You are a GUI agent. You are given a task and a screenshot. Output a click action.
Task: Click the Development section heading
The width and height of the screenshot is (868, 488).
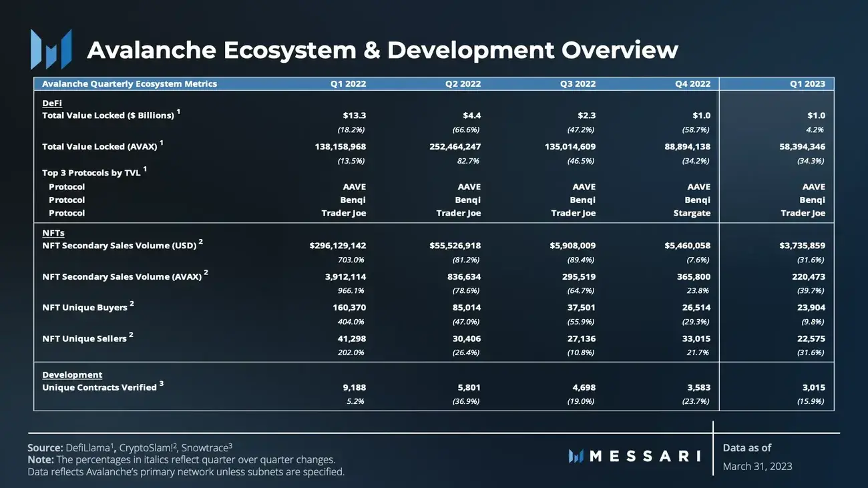[x=72, y=375]
